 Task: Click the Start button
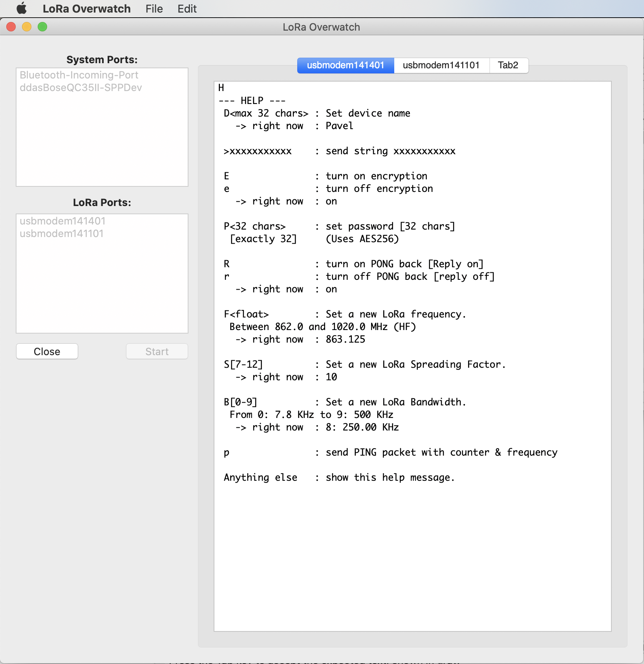[157, 351]
